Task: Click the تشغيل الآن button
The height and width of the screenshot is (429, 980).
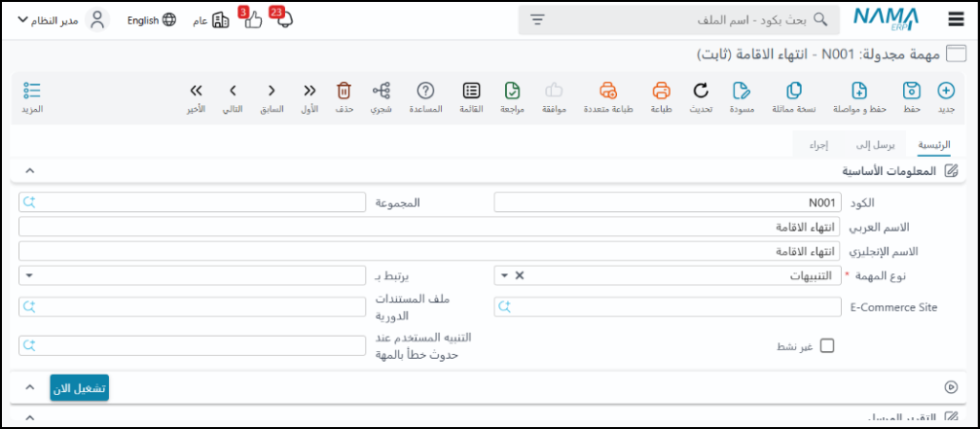Action: [x=80, y=387]
